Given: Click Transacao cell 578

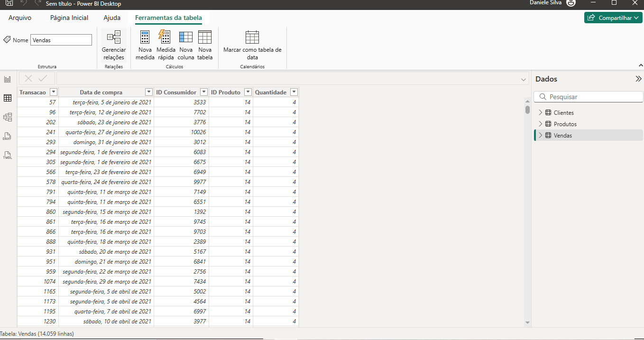Looking at the screenshot, I should click(x=38, y=182).
